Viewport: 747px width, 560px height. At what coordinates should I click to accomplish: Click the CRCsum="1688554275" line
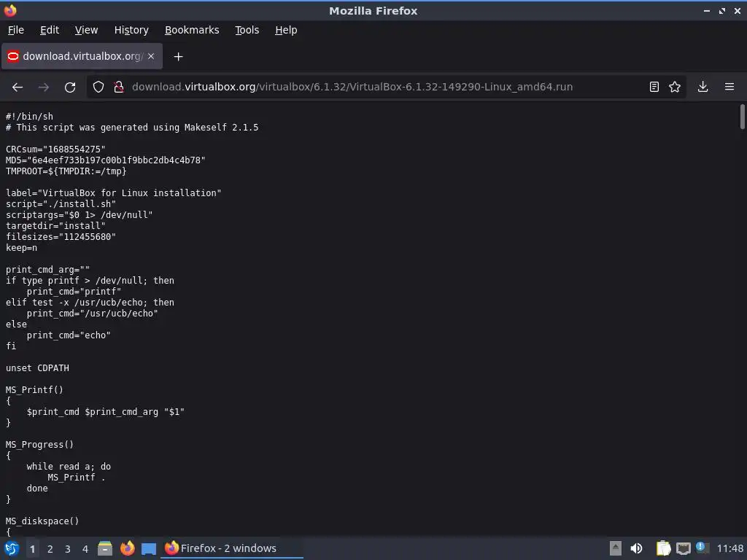tap(55, 149)
